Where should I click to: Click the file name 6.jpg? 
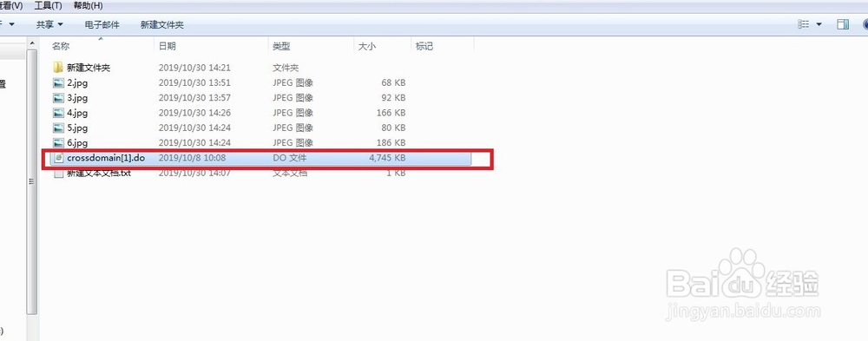[x=77, y=143]
